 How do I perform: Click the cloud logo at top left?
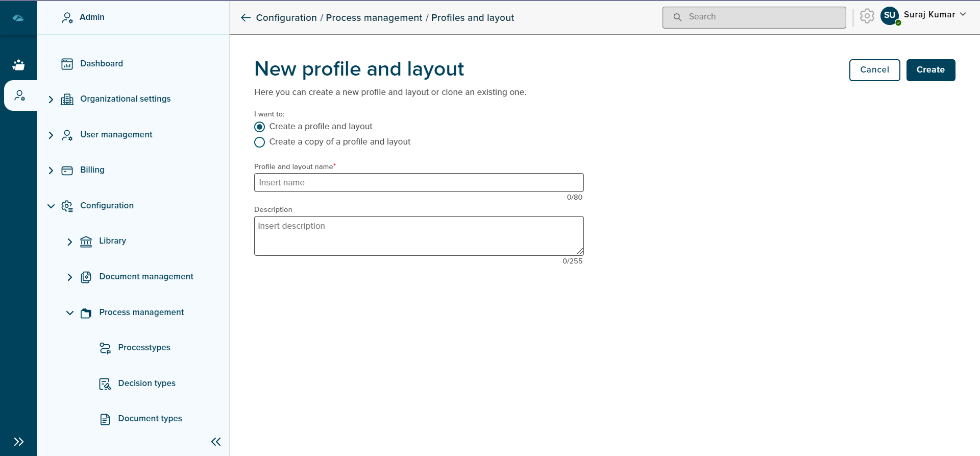18,18
